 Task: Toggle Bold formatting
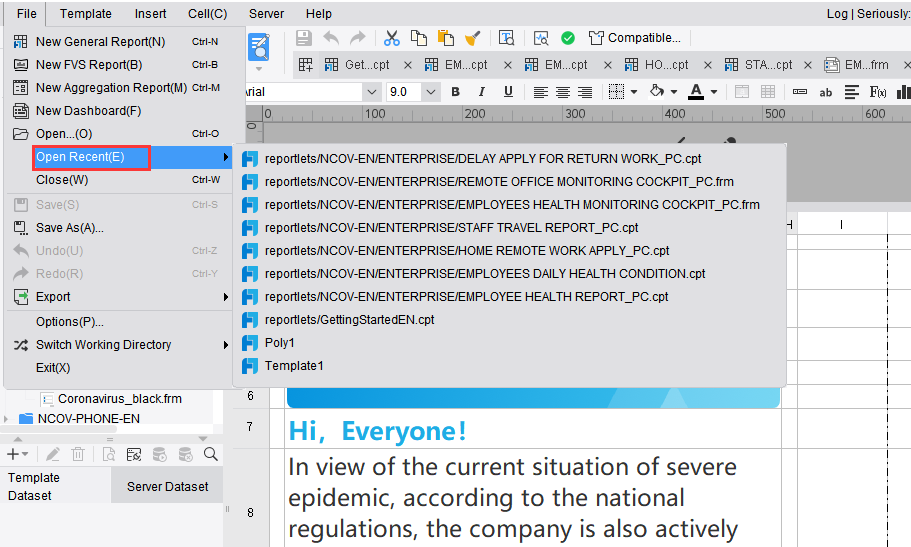tap(456, 92)
